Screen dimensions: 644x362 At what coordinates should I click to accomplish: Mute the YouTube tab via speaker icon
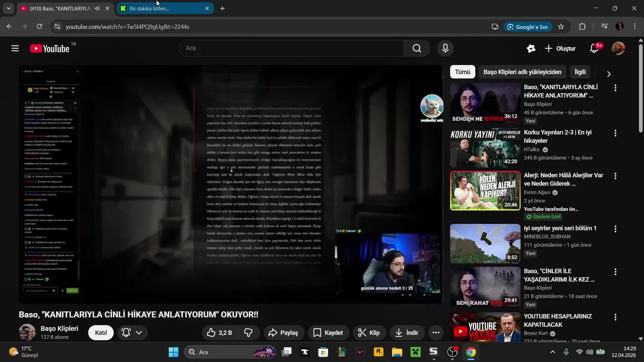coord(97,9)
